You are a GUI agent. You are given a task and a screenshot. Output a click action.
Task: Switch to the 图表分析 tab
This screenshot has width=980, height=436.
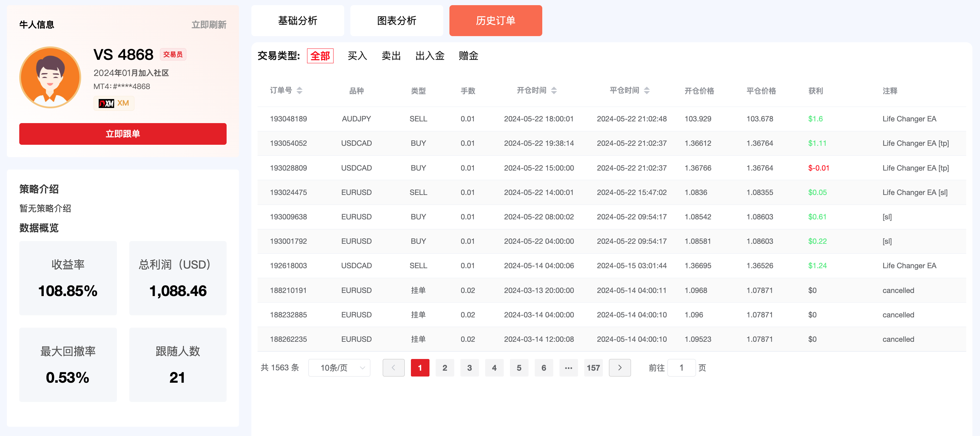[396, 21]
